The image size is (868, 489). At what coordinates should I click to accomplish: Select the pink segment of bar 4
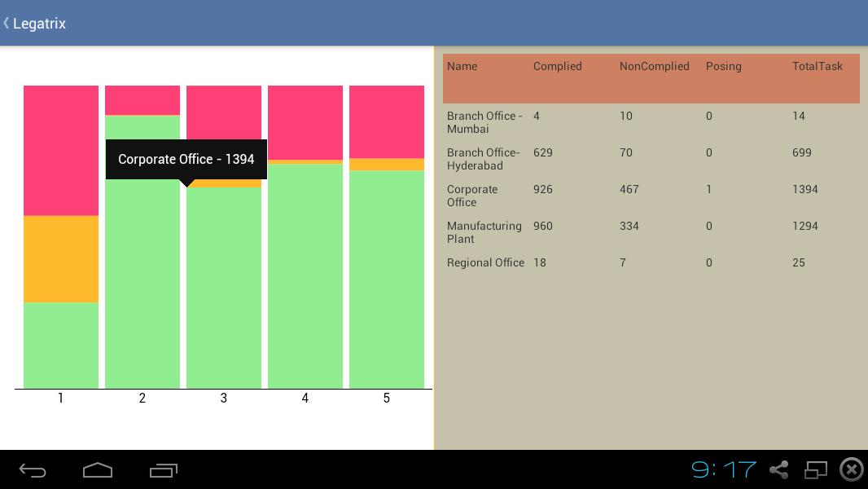(x=305, y=123)
